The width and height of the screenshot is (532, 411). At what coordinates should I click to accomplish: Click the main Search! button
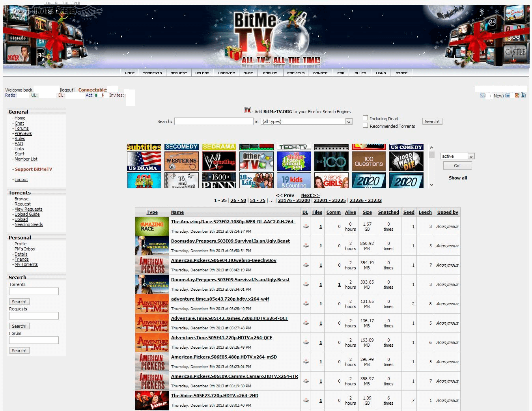pos(432,121)
